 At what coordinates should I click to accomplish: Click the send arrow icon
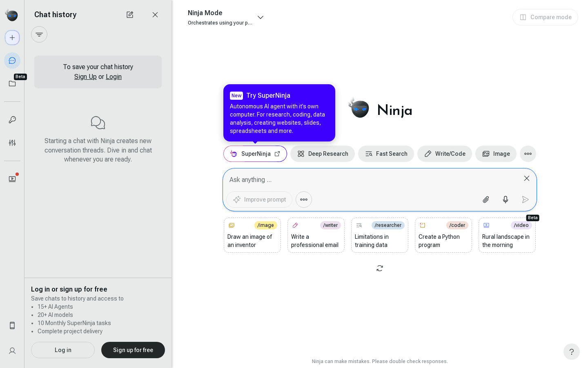(x=525, y=200)
